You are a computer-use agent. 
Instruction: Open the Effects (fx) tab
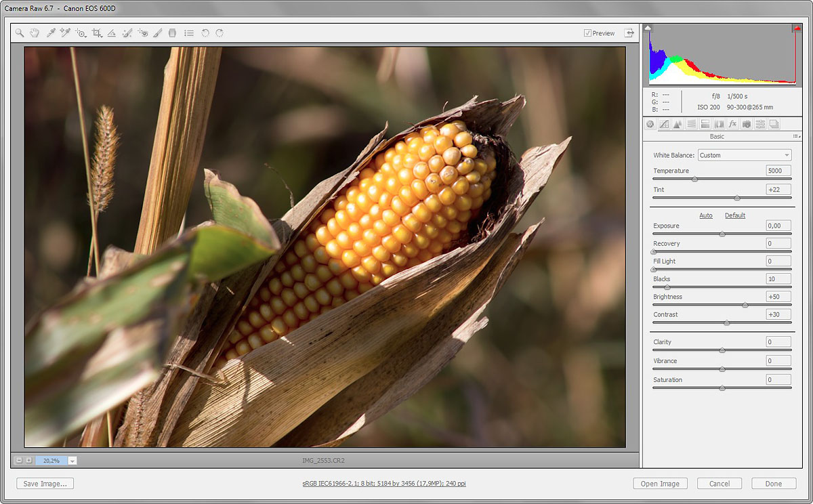[x=732, y=124]
